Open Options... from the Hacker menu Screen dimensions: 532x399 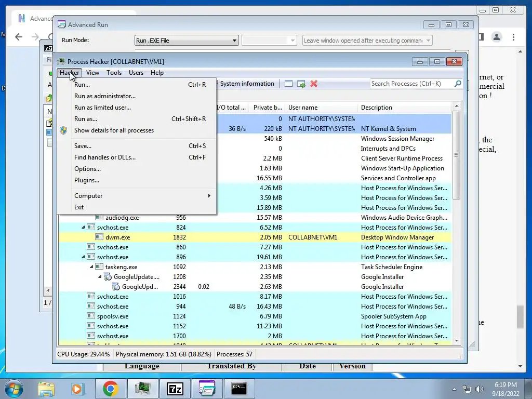[x=137, y=169]
